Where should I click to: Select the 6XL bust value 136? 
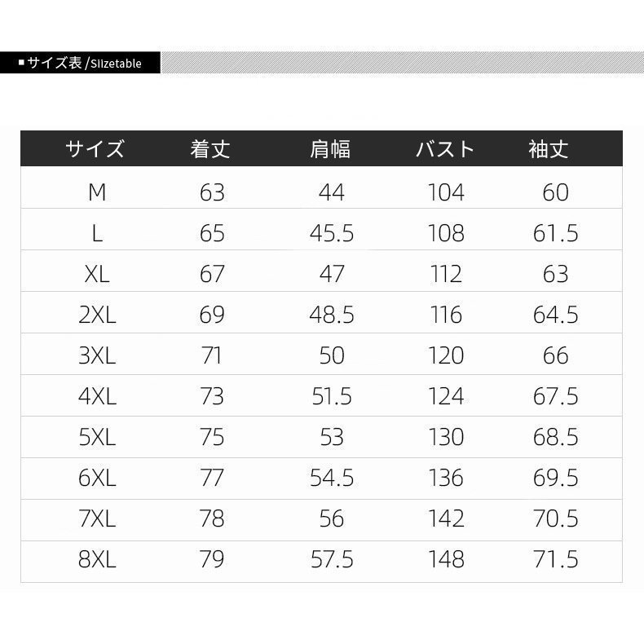tap(446, 478)
